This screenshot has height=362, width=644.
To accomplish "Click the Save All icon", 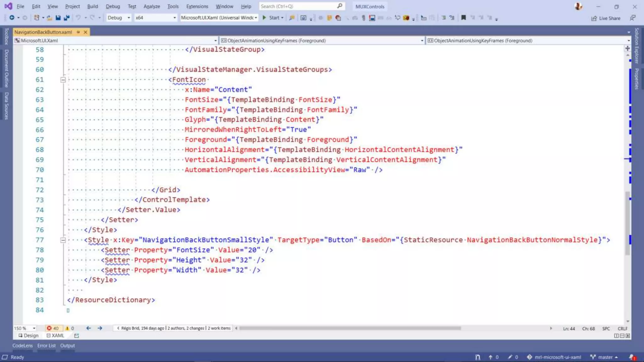I will pos(66,18).
